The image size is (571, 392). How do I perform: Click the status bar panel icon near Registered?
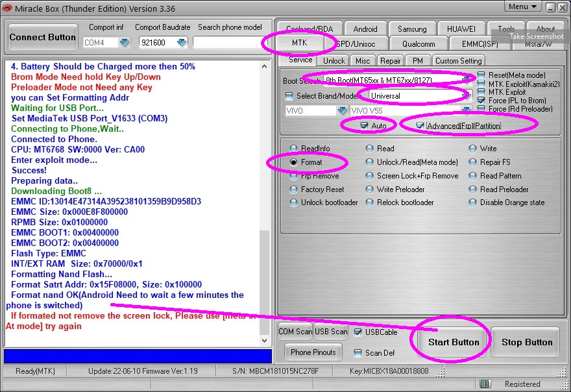[484, 384]
